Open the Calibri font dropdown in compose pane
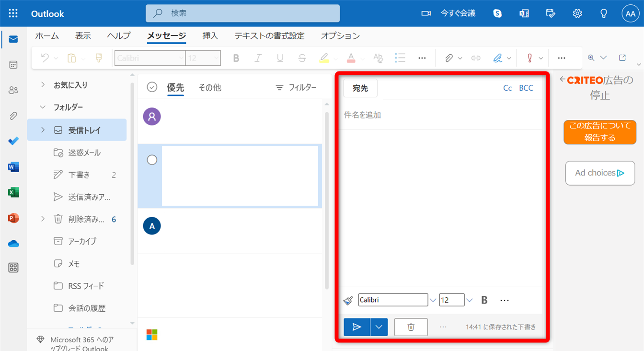The image size is (644, 351). tap(433, 300)
